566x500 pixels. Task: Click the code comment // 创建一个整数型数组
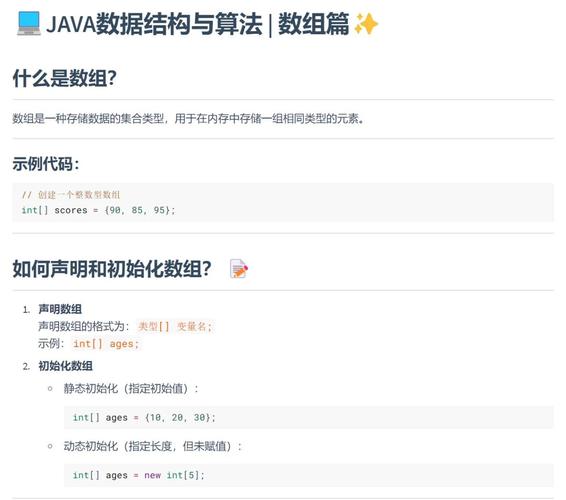pos(71,195)
